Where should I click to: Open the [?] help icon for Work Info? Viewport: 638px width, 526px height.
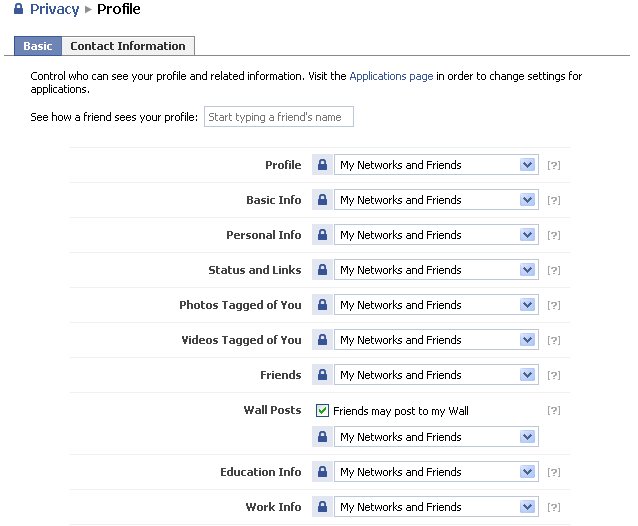coord(553,507)
